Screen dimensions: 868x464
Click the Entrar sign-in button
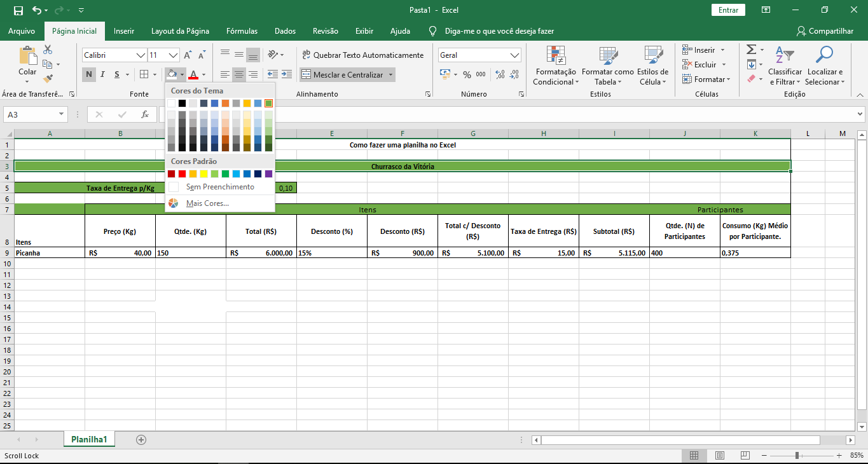(728, 10)
